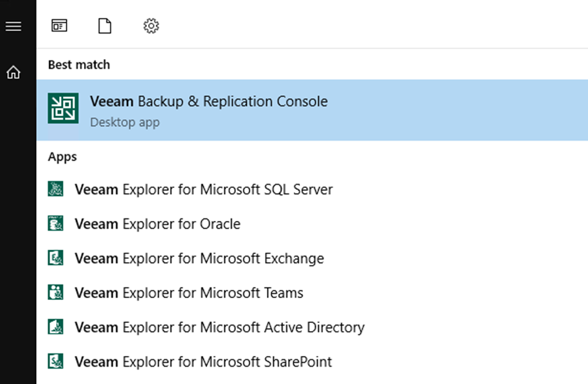Click the Home icon in sidebar
This screenshot has height=384, width=588.
(14, 72)
